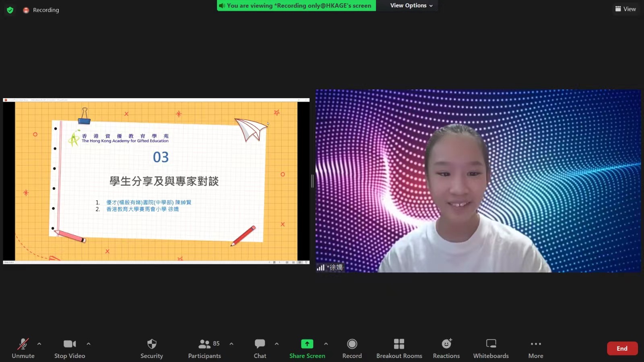Launch Whiteboards
Image resolution: width=644 pixels, height=362 pixels.
click(x=491, y=348)
